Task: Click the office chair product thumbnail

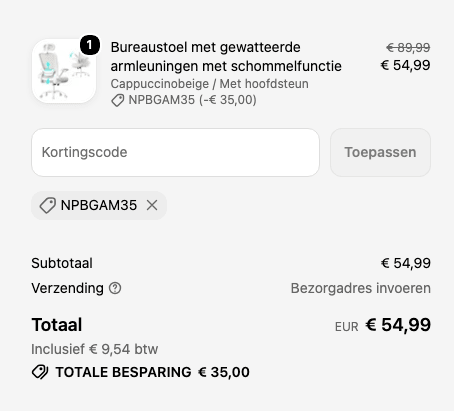Action: [x=64, y=71]
